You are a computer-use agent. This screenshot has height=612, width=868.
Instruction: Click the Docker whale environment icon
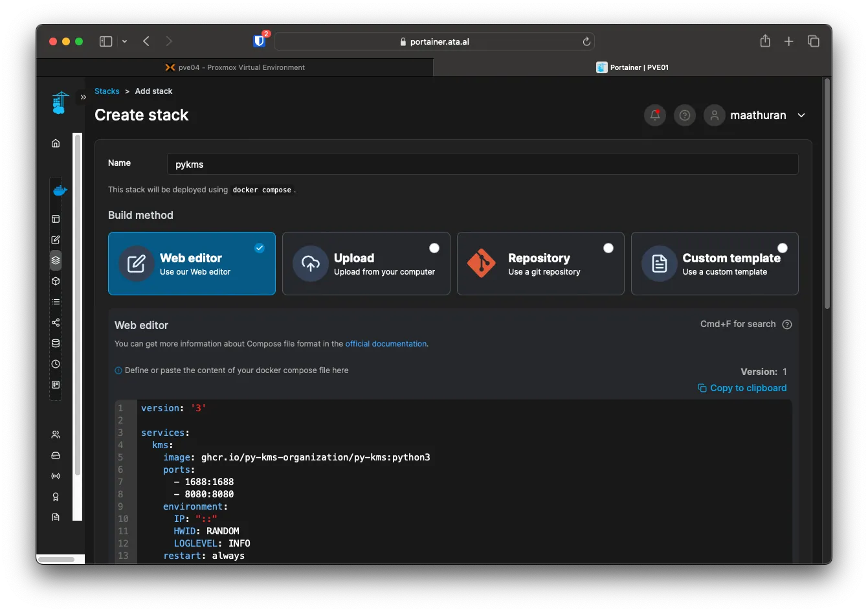60,190
